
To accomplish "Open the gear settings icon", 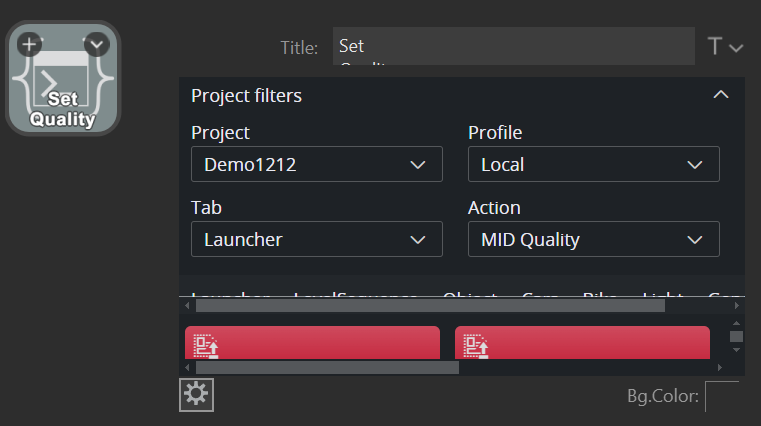I will 196,394.
